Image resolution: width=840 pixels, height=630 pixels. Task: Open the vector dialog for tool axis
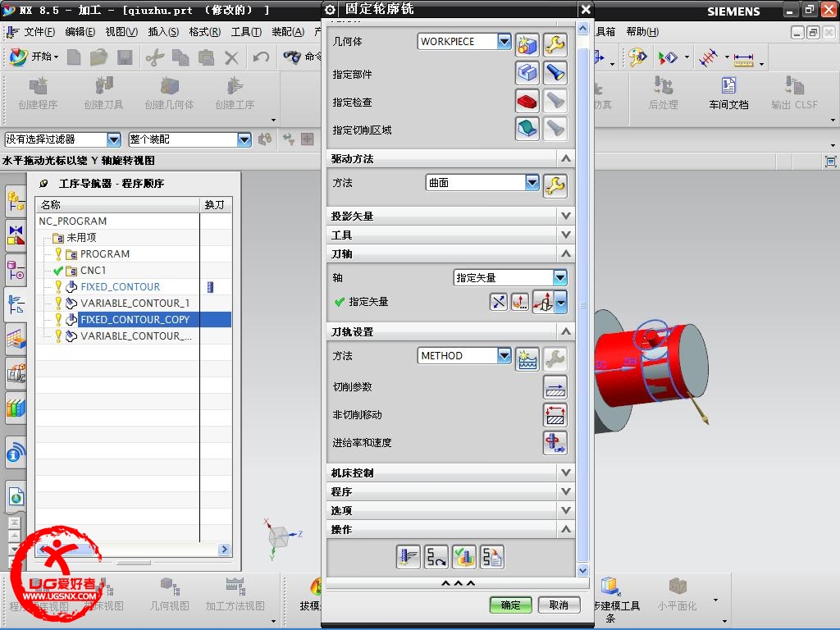tap(519, 302)
